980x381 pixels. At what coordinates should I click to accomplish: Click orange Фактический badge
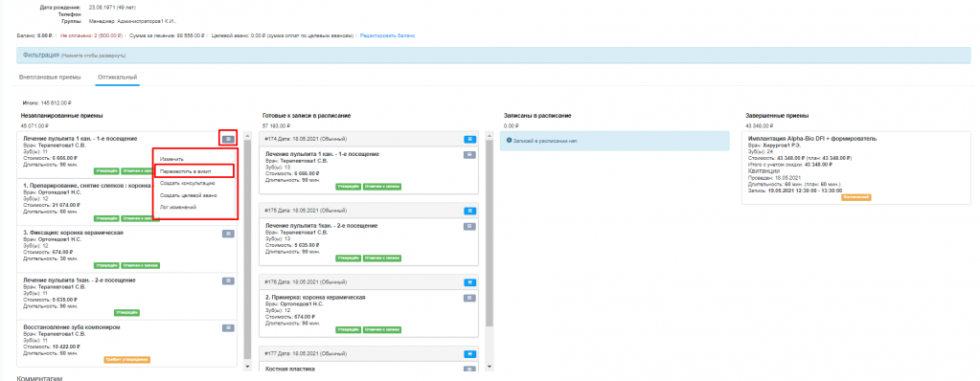856,197
